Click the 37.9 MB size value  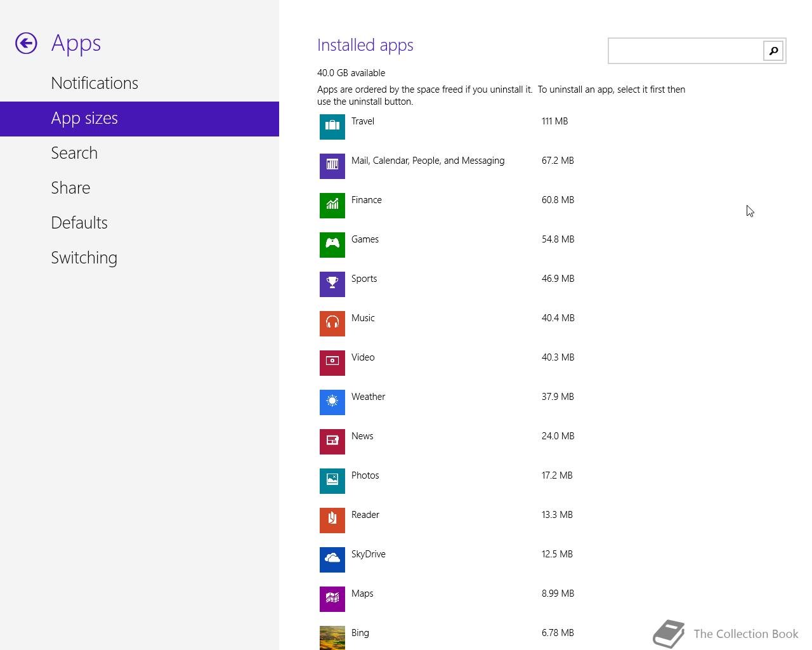pyautogui.click(x=558, y=397)
